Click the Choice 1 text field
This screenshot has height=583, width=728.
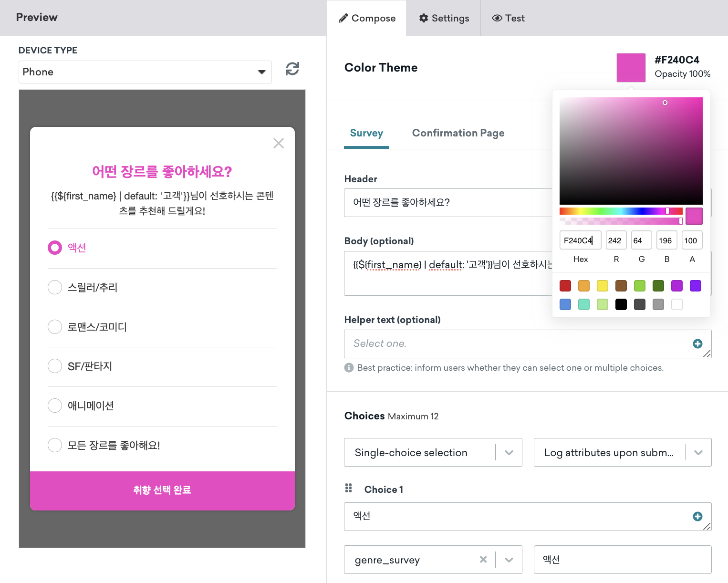click(x=528, y=517)
